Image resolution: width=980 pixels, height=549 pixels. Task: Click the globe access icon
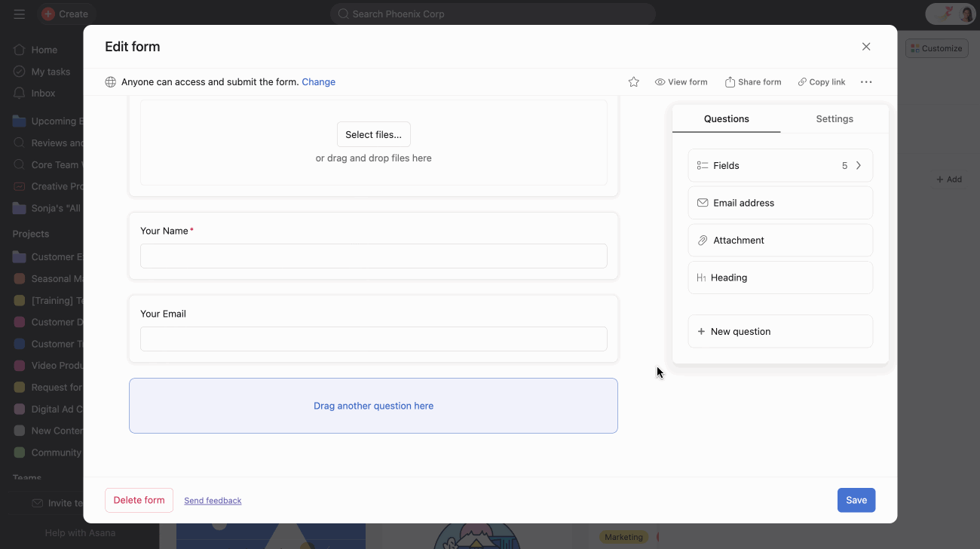(x=111, y=82)
